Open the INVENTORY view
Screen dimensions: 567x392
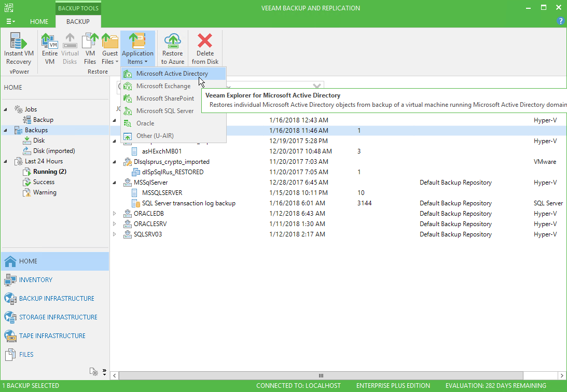click(x=55, y=280)
